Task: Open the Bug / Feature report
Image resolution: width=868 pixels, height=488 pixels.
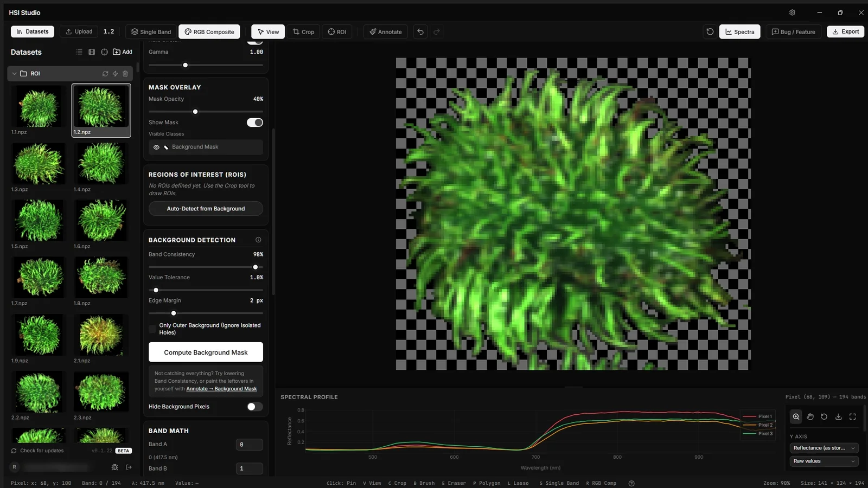Action: (794, 32)
